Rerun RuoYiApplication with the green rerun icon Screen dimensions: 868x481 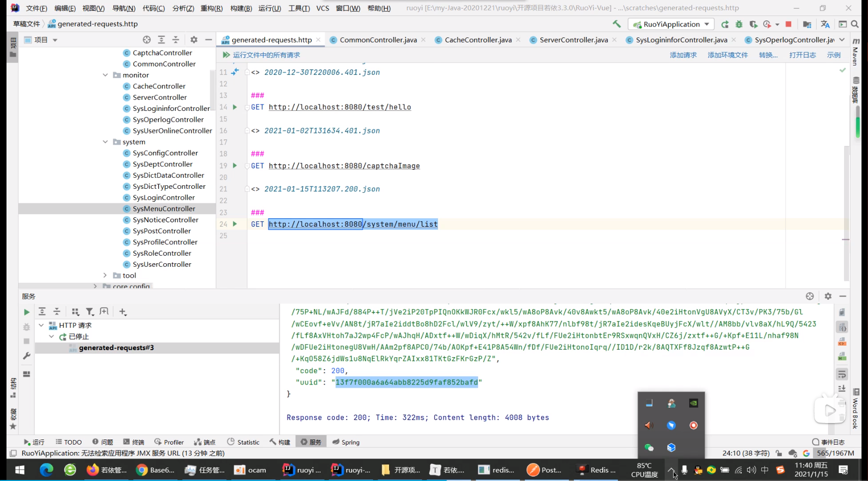725,24
